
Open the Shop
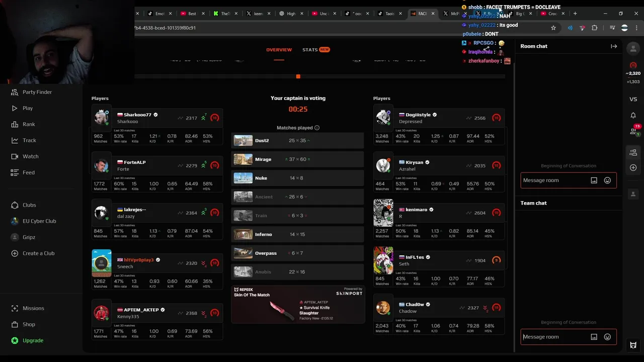(x=29, y=324)
